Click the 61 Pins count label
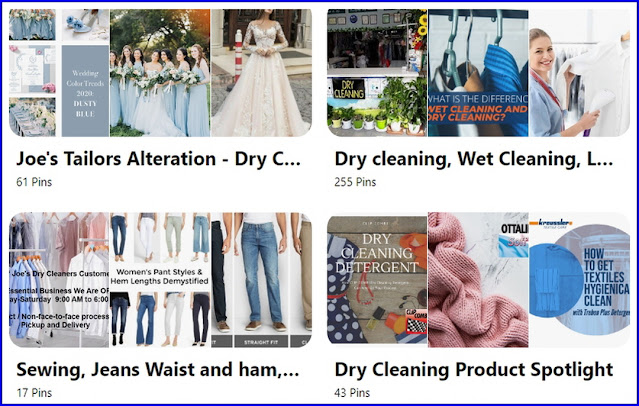639x406 pixels. pos(34,182)
